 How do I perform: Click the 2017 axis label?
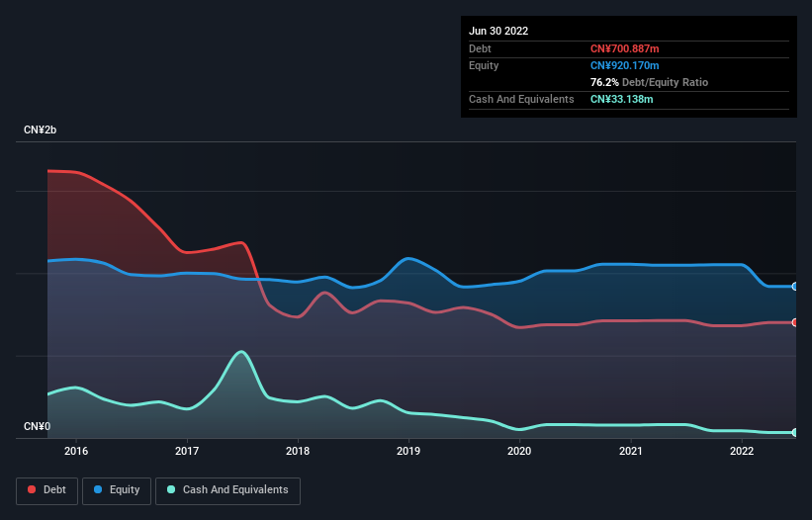click(187, 451)
